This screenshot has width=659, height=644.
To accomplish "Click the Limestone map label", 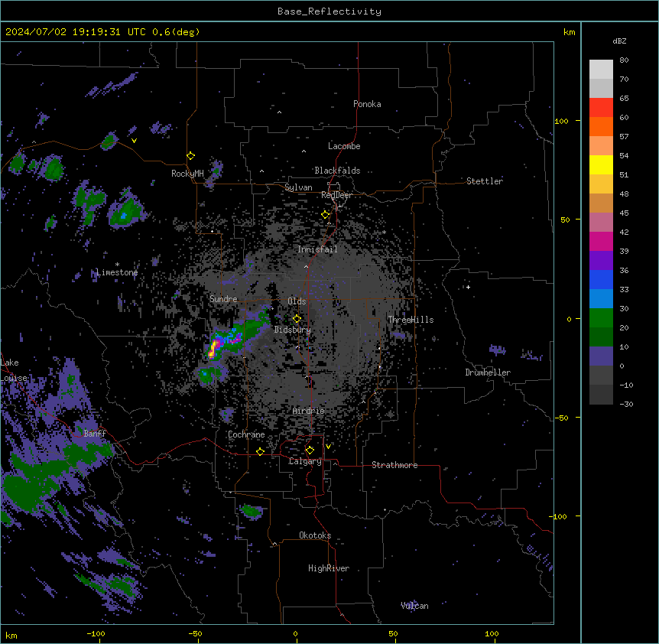I will click(117, 272).
